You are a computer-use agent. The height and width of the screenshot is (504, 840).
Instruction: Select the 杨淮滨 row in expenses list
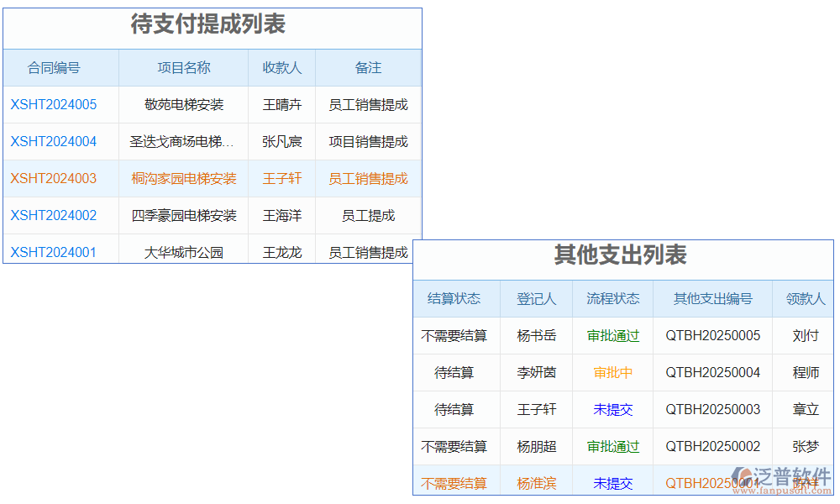(536, 483)
